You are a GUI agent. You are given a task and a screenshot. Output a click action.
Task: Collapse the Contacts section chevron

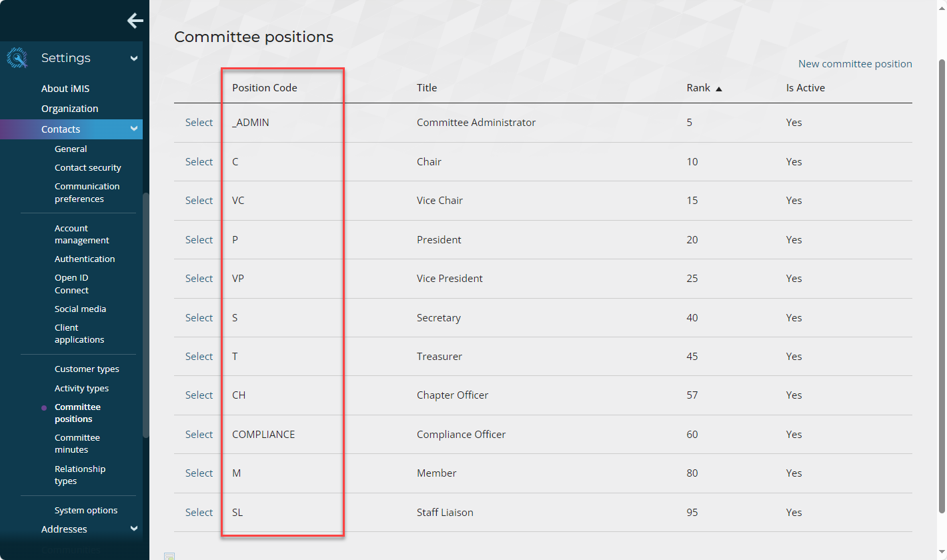(x=134, y=129)
